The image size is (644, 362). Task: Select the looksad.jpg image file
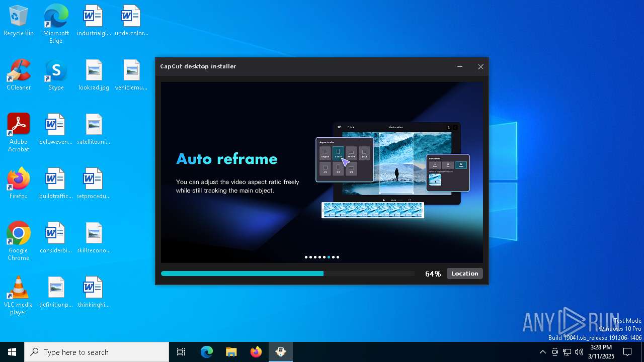tap(94, 75)
